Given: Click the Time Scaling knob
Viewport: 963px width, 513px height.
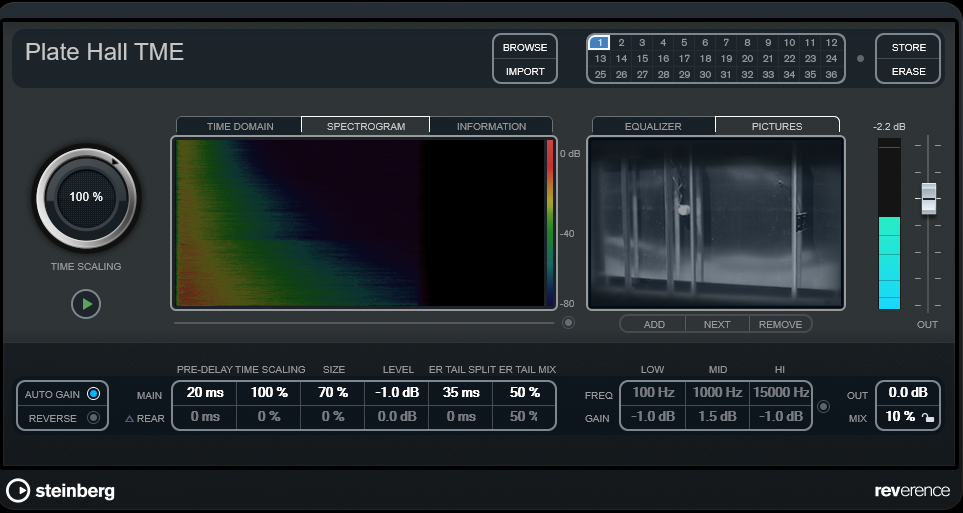Looking at the screenshot, I should click(86, 198).
